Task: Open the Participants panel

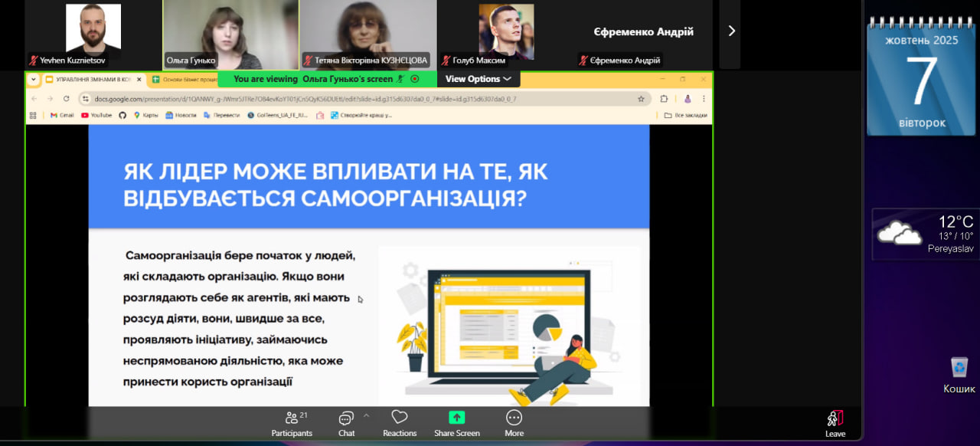Action: click(292, 423)
